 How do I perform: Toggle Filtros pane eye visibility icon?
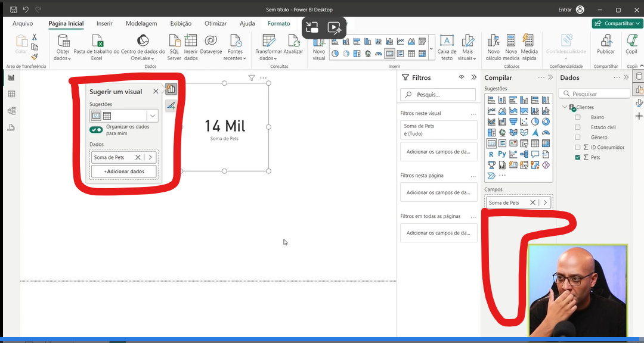[461, 77]
